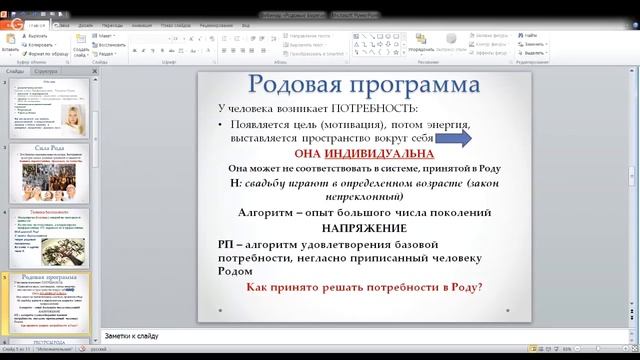Image resolution: width=640 pixels, height=360 pixels.
Task: Select the rectangle shape in shapes gallery
Action: [380, 36]
